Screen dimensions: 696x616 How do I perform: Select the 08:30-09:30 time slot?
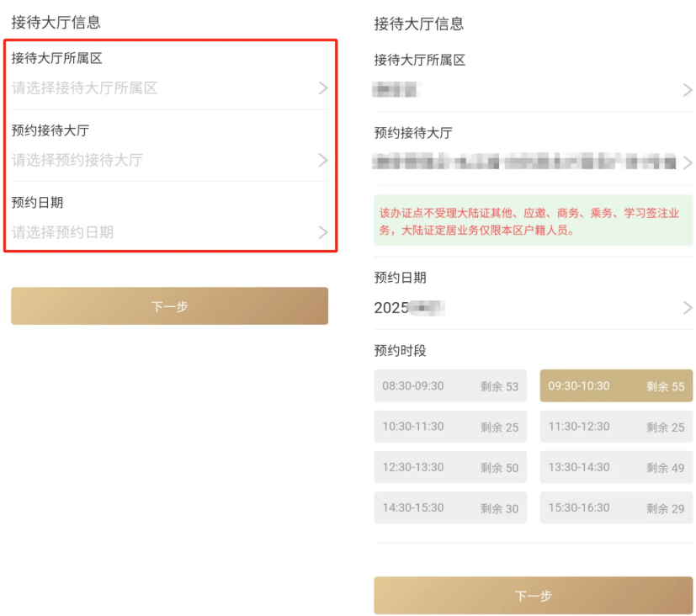(450, 386)
